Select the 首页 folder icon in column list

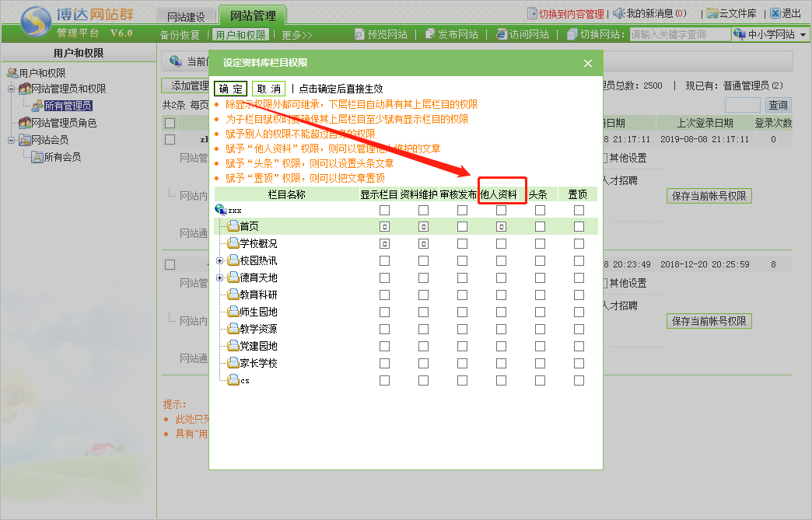(233, 226)
